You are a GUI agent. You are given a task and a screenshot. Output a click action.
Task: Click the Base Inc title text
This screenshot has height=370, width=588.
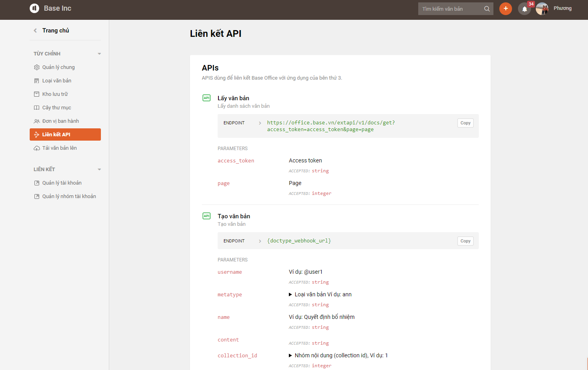pyautogui.click(x=57, y=8)
